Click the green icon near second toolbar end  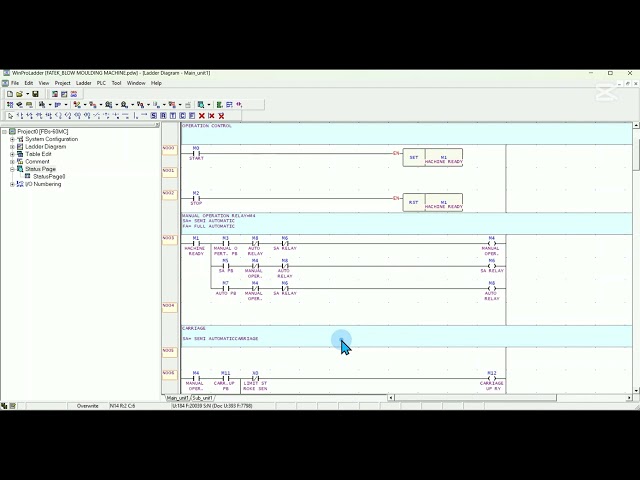pyautogui.click(x=219, y=105)
